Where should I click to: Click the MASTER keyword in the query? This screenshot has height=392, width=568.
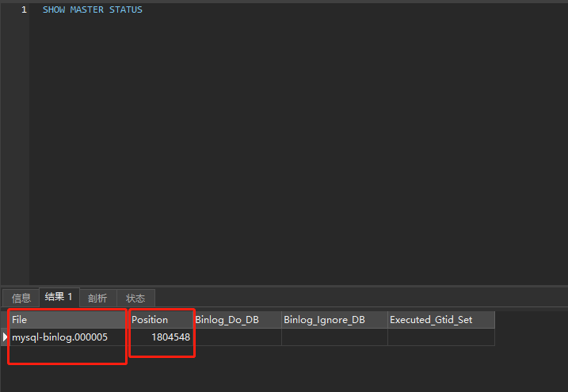point(86,10)
